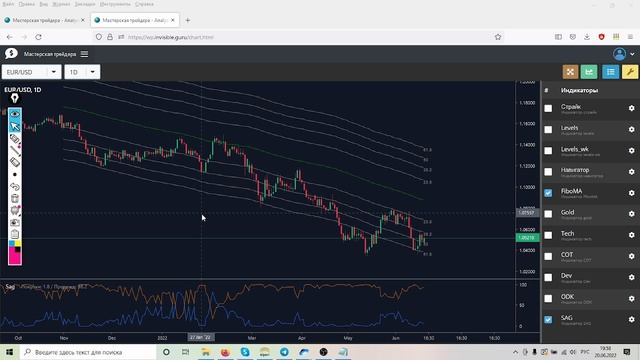The image size is (640, 360).
Task: Open settings gear for SAG indicator
Action: 631,320
